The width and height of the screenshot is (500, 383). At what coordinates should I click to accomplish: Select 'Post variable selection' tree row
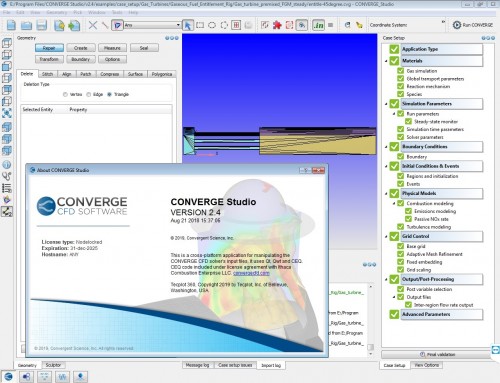429,289
